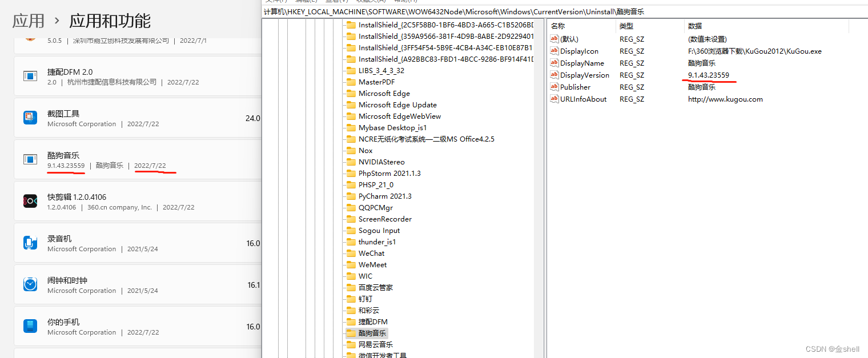Click the folder icon of 网易云音乐 key
Viewport: 868px width, 358px height.
coord(351,345)
